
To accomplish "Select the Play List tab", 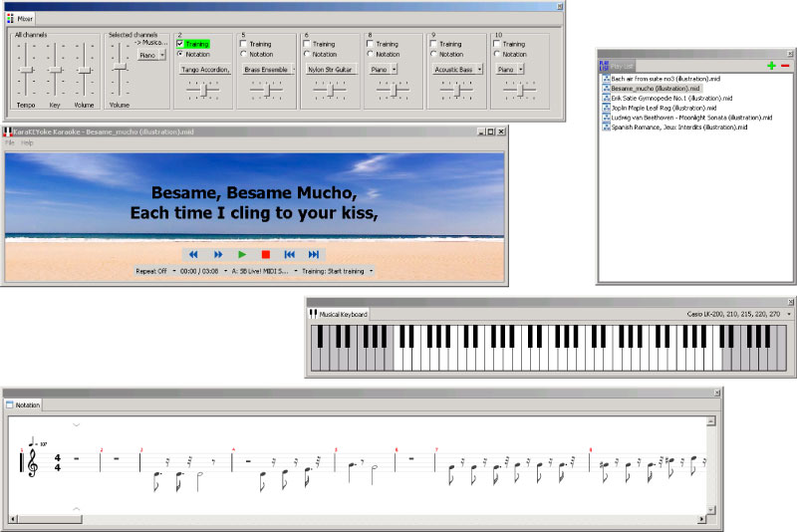I will (x=616, y=66).
